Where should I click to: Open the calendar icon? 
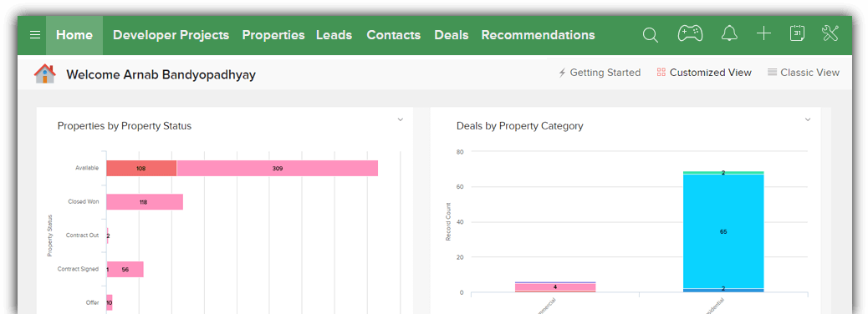pos(797,33)
